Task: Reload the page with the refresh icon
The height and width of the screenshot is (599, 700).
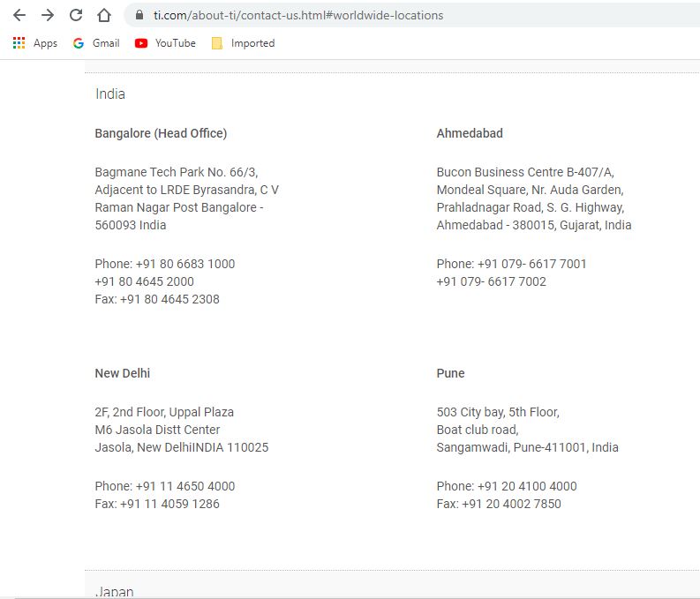Action: (76, 15)
